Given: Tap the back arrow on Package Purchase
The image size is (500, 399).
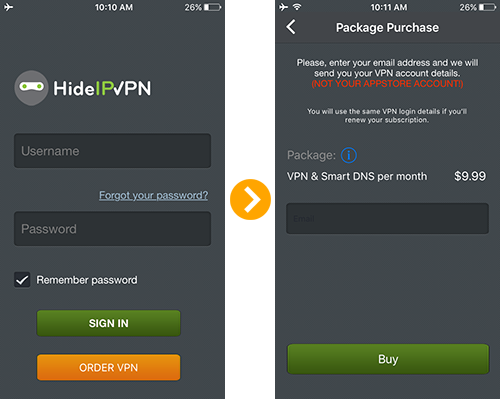Looking at the screenshot, I should point(291,27).
